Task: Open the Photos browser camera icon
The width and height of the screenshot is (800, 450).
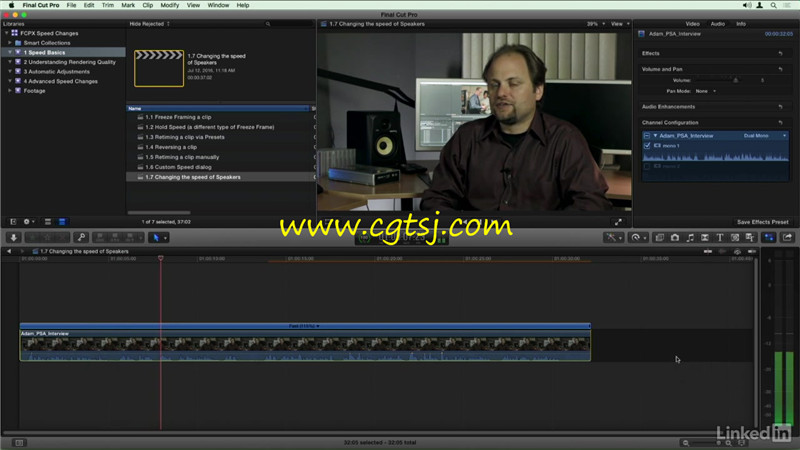Action: [675, 238]
